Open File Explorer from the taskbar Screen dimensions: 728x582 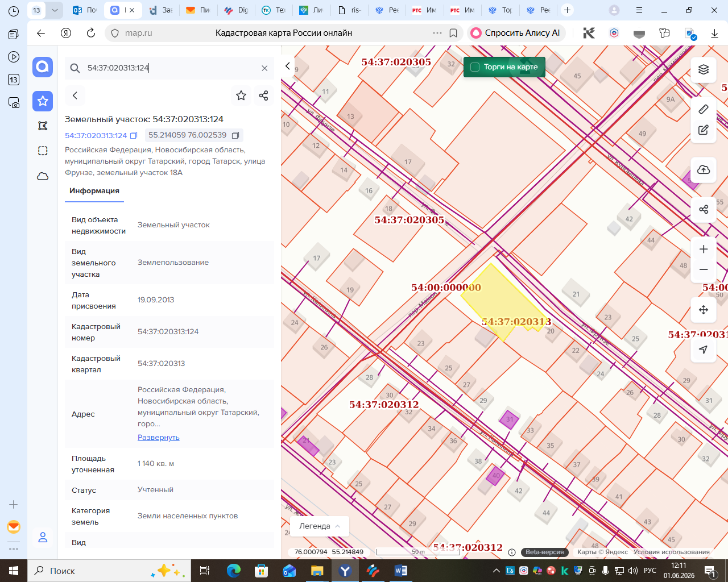click(x=317, y=571)
